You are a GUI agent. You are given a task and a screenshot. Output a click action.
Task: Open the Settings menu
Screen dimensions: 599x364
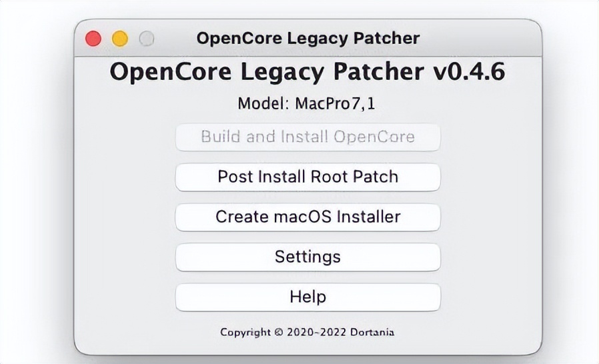pyautogui.click(x=308, y=257)
